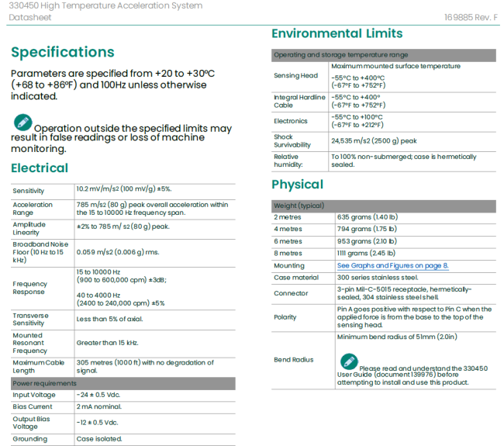Select the Weight (typical) table header

click(298, 206)
